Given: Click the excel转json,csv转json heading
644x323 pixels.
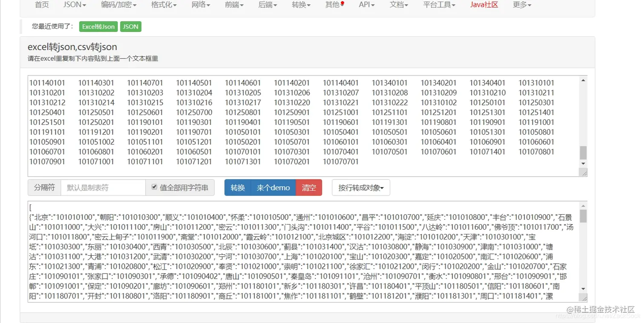Looking at the screenshot, I should (x=72, y=47).
